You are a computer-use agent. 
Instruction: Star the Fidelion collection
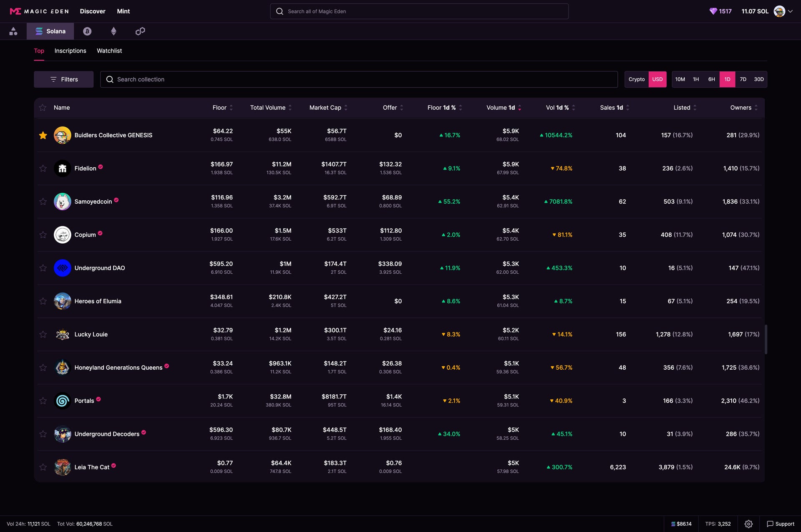point(43,168)
